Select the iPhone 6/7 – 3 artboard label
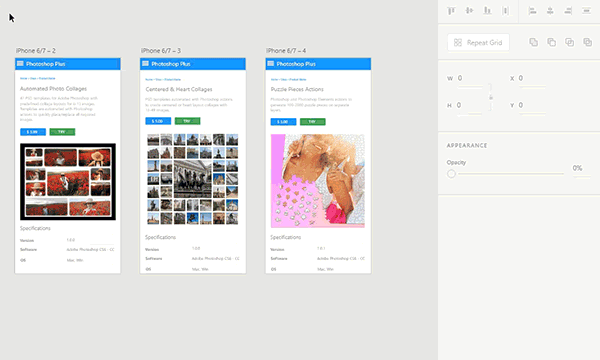 [161, 50]
